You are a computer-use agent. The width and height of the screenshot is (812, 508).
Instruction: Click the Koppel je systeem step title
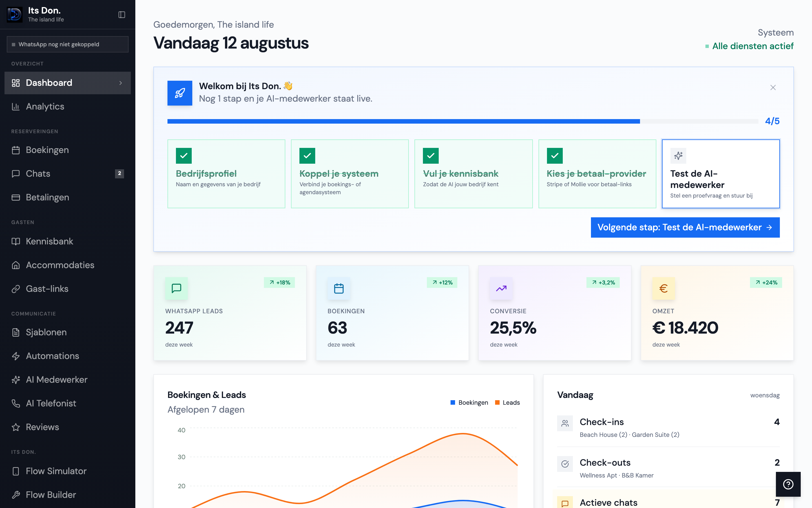[339, 174]
